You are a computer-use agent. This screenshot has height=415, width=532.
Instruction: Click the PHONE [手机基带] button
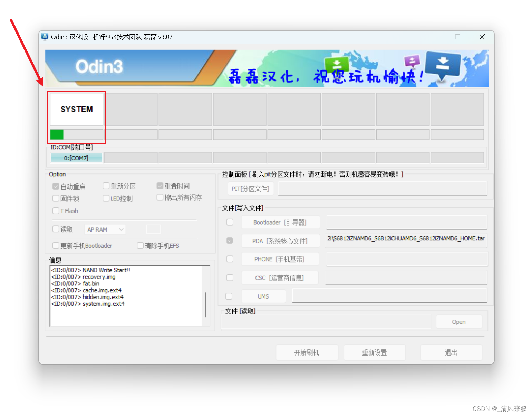coord(280,259)
